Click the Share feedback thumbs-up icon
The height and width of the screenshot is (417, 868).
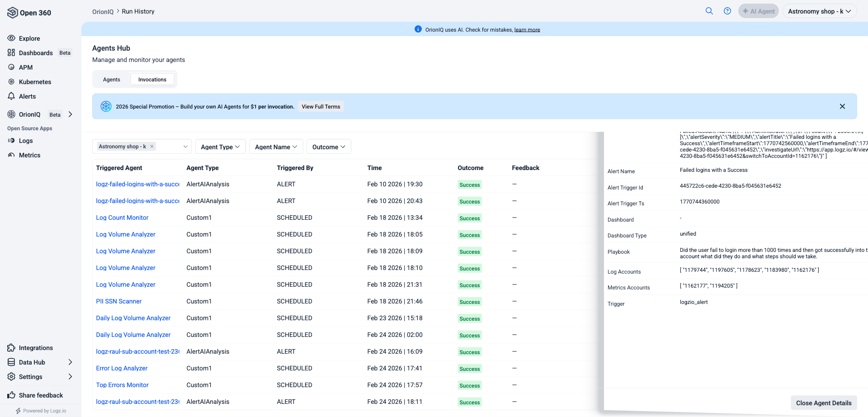point(11,395)
